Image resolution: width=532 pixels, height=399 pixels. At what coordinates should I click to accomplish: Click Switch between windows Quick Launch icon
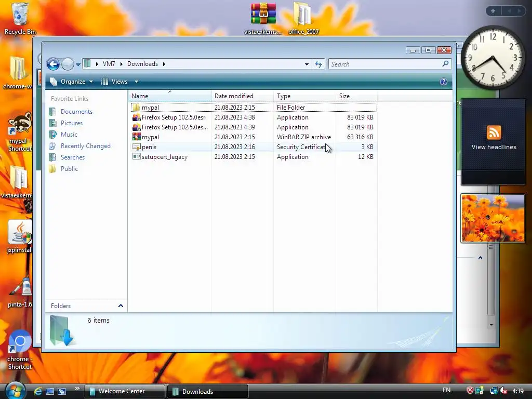tap(62, 391)
